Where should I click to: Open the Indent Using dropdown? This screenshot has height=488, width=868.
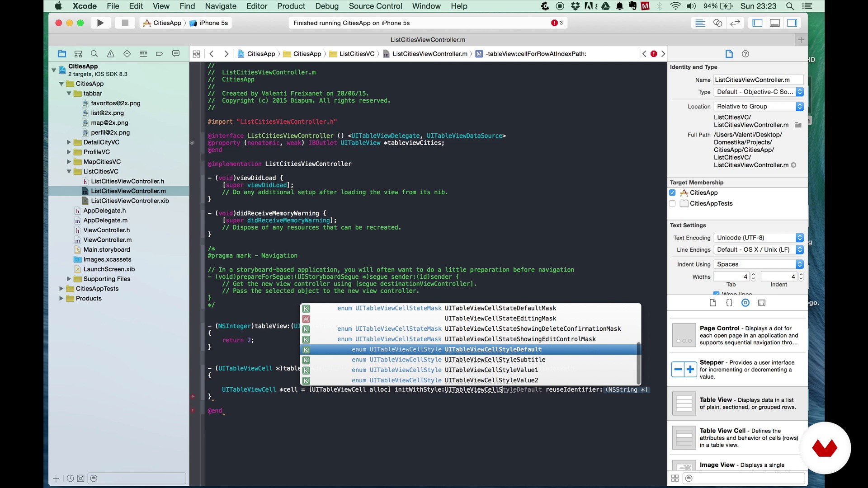coord(758,264)
